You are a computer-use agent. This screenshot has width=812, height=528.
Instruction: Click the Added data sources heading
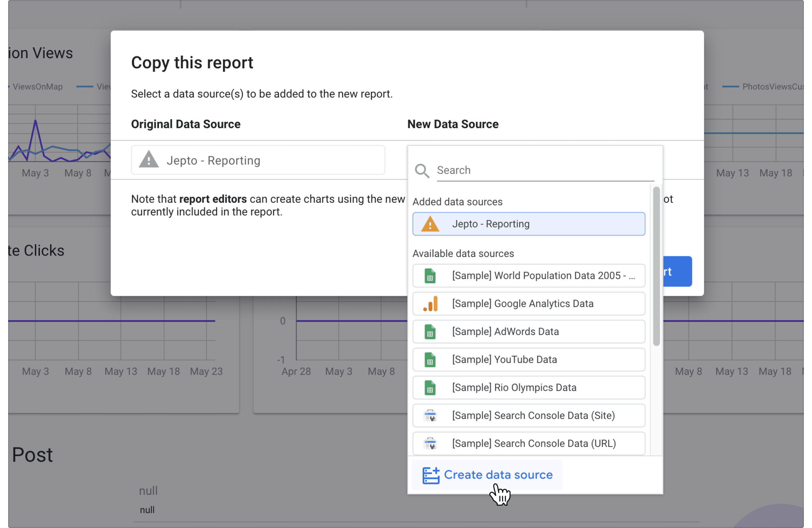click(457, 202)
